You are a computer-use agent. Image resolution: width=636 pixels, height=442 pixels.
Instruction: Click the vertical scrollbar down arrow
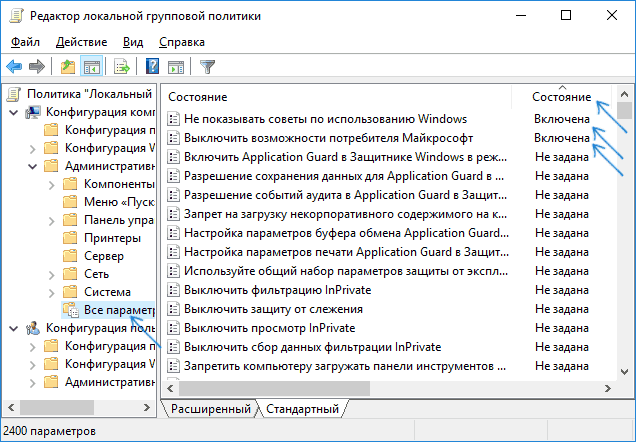point(624,372)
